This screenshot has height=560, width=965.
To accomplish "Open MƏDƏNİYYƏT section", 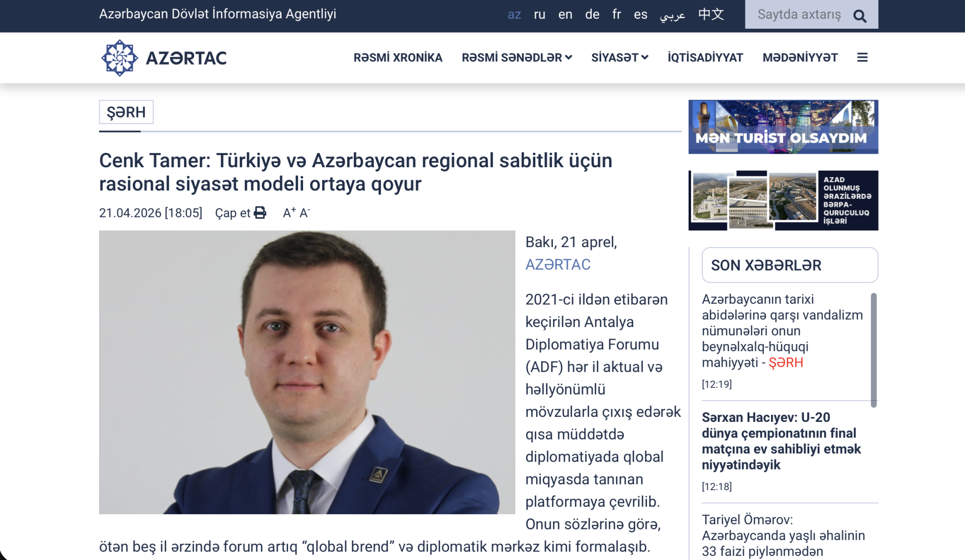I will click(800, 58).
